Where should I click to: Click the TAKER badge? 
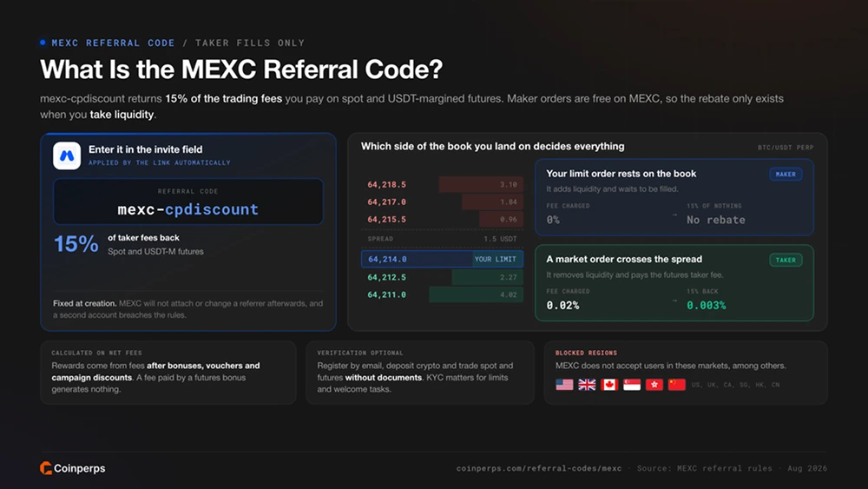786,260
